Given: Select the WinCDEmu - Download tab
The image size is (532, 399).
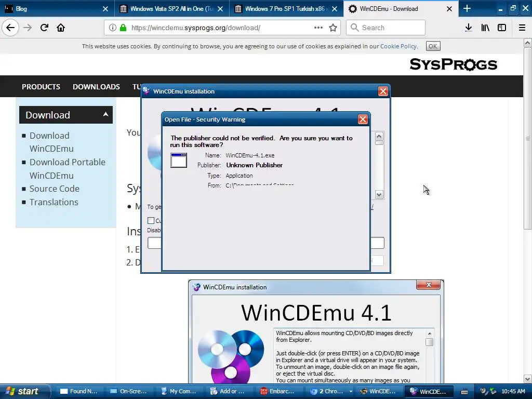Looking at the screenshot, I should pos(401,9).
